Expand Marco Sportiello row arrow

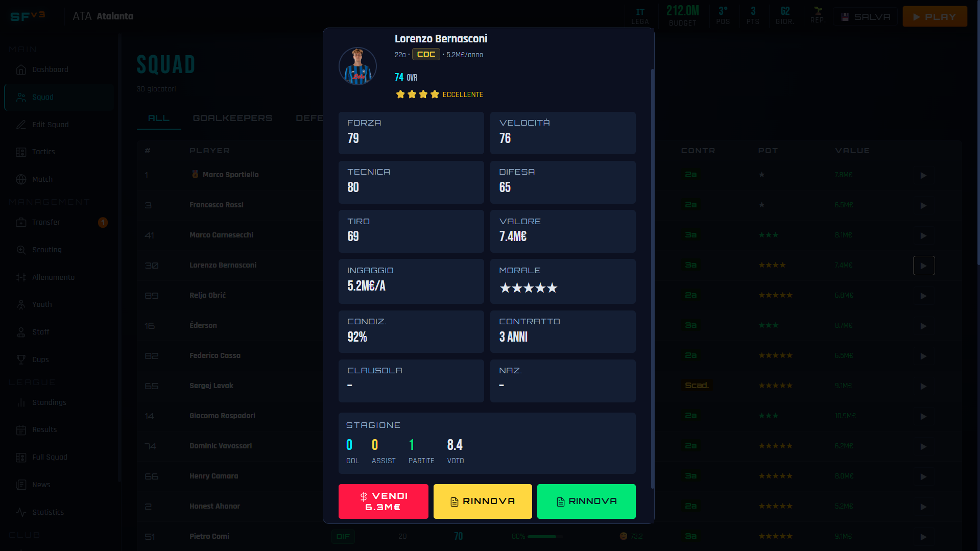pyautogui.click(x=924, y=175)
